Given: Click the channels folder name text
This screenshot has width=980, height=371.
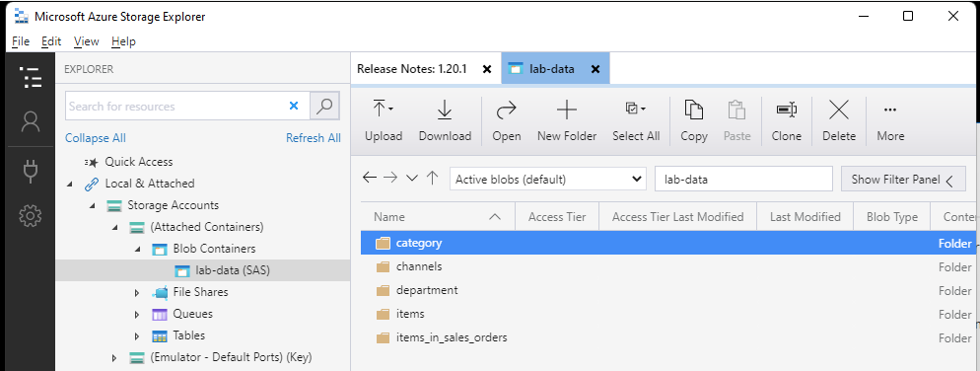Looking at the screenshot, I should [x=419, y=266].
